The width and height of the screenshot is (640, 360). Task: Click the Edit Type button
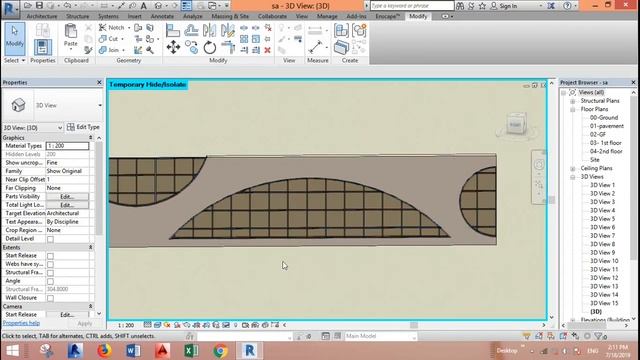click(x=83, y=127)
